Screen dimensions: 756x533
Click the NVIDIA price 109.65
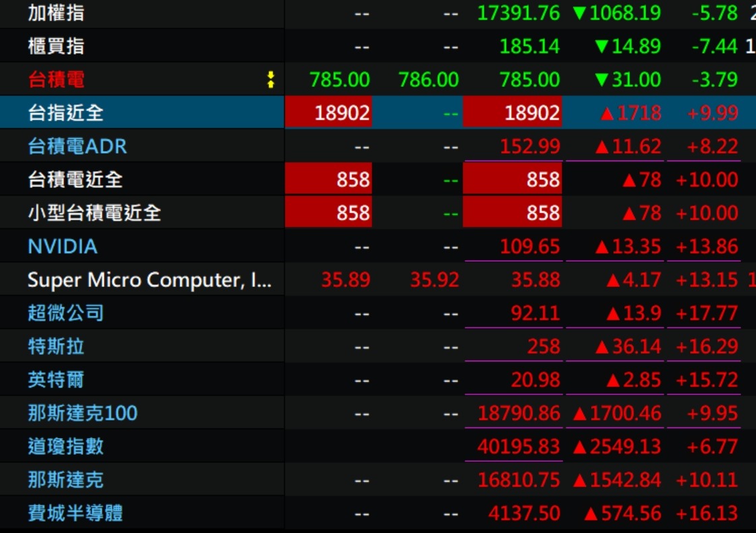[530, 247]
